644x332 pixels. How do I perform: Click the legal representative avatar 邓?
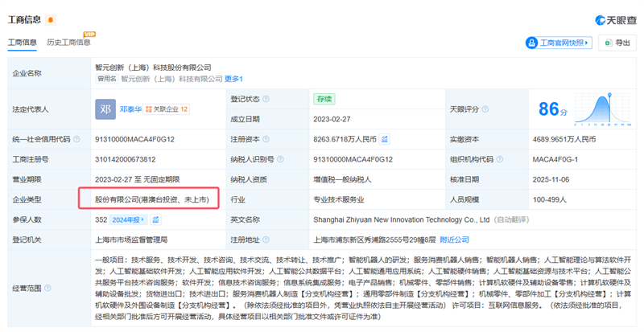[105, 108]
